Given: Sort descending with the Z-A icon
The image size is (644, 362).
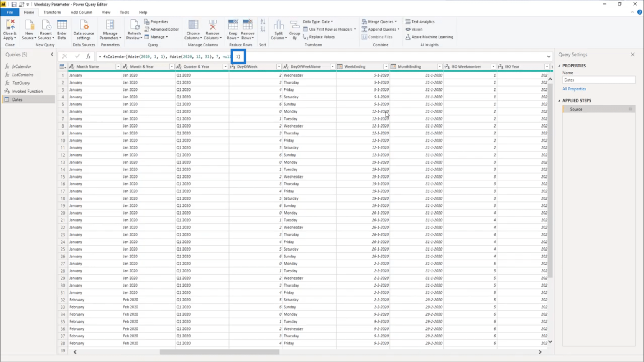Looking at the screenshot, I should pos(263,29).
